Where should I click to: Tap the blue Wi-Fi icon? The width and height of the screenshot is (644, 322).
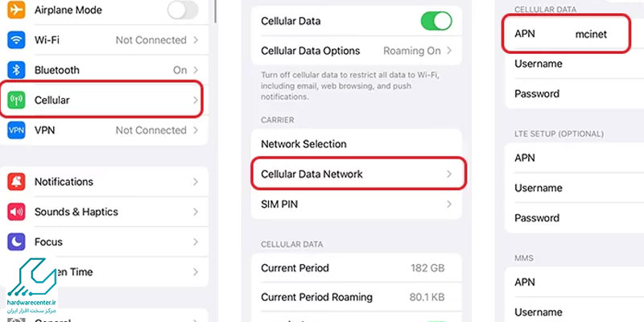[16, 39]
